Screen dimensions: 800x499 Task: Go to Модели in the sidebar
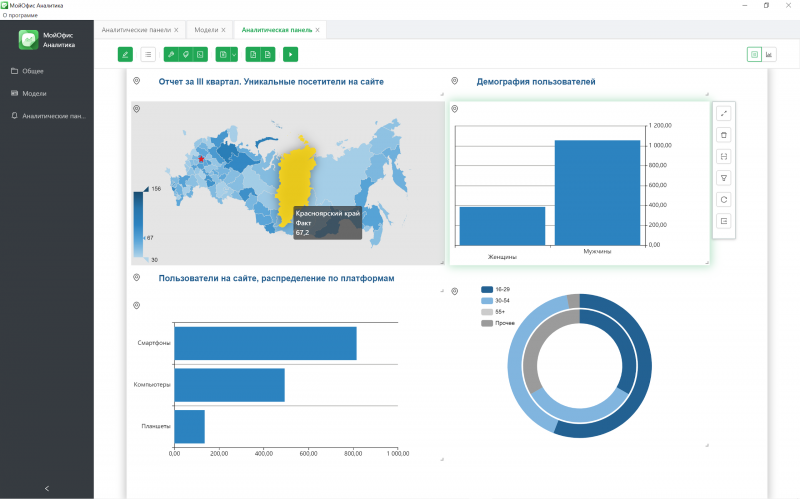point(34,93)
